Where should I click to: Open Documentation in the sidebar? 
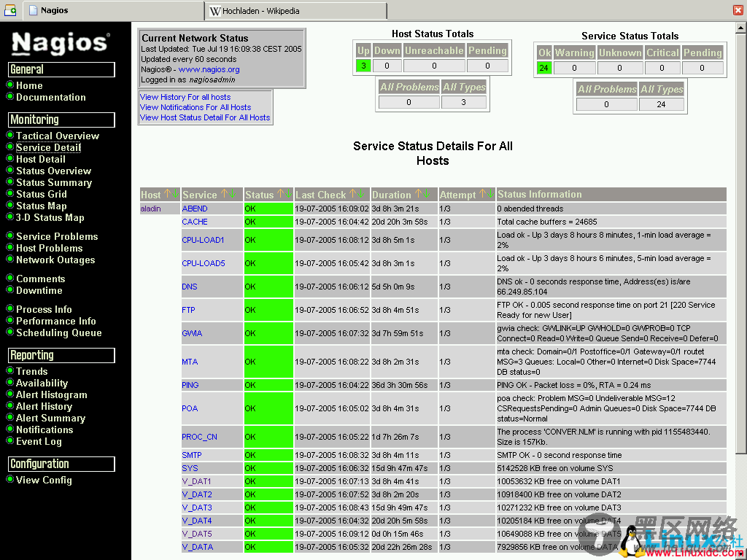coord(51,97)
